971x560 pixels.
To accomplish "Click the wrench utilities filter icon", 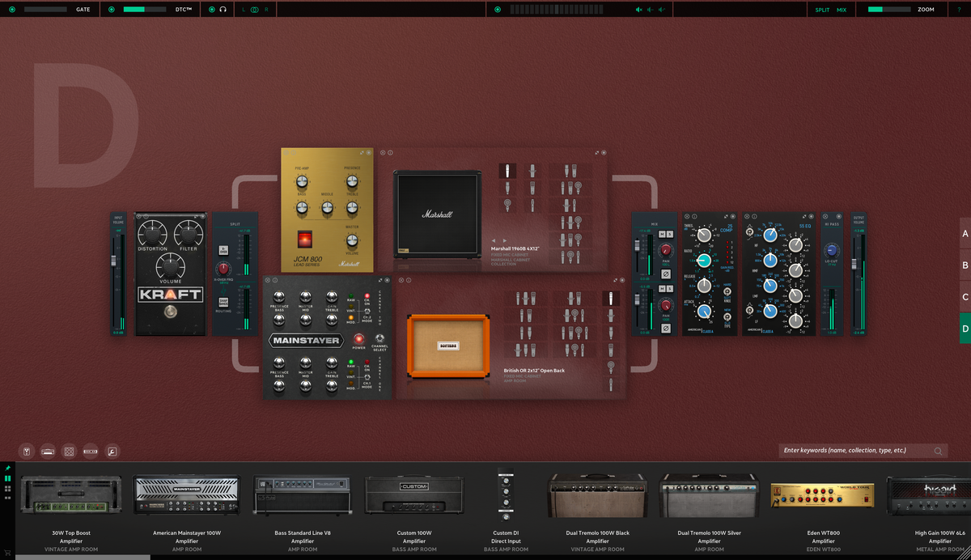I will coord(112,451).
